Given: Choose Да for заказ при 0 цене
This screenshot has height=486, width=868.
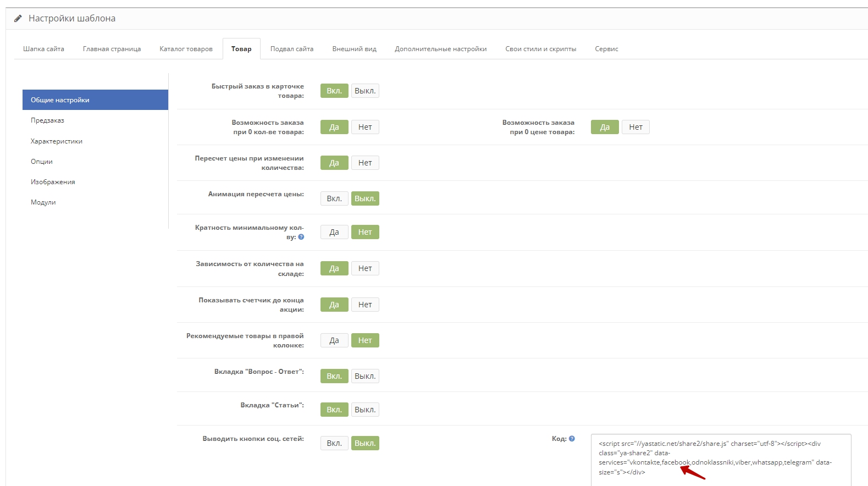Looking at the screenshot, I should (605, 127).
